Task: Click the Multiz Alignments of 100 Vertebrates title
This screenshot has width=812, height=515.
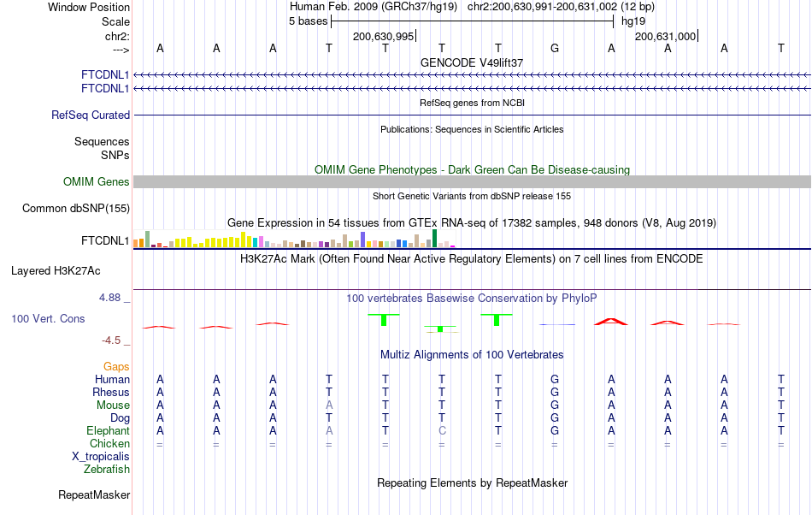Action: 472,355
